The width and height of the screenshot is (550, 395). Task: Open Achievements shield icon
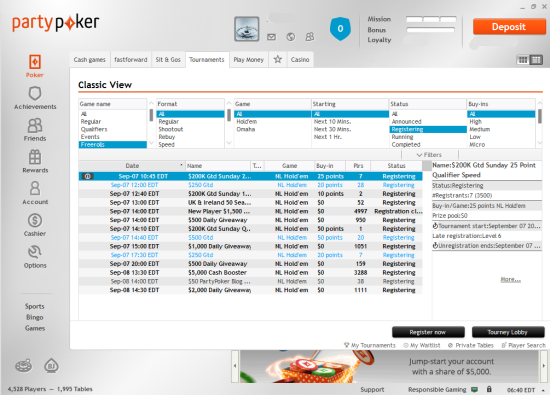35,94
